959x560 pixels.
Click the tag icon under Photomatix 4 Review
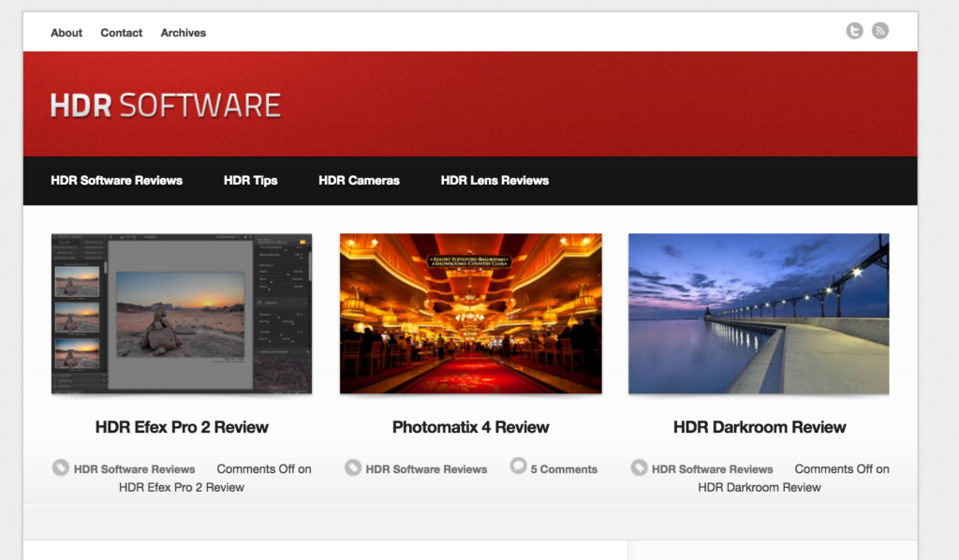353,467
